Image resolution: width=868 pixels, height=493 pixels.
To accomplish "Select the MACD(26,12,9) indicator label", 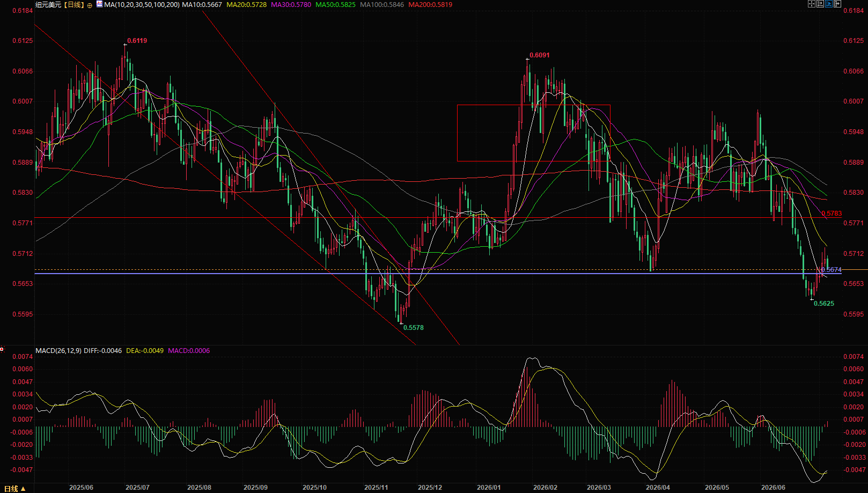I will click(x=58, y=351).
